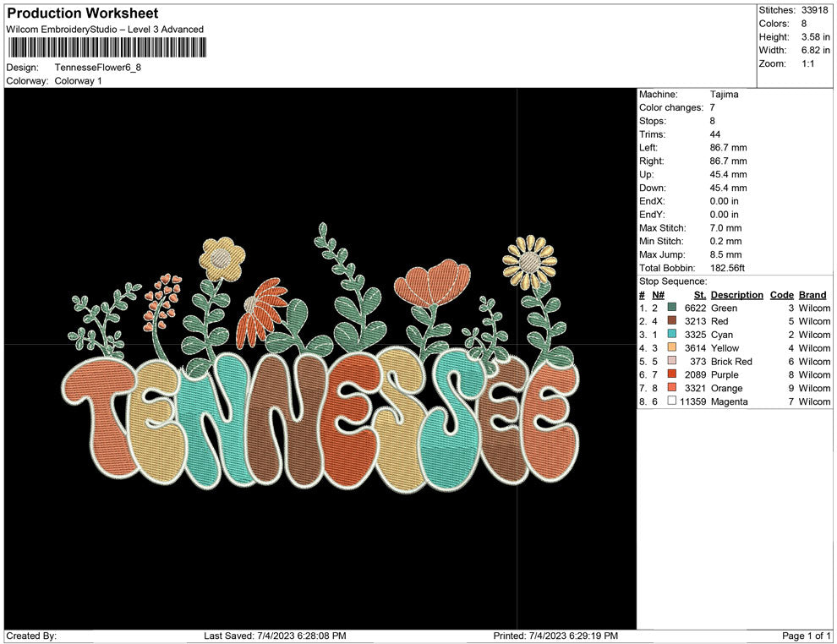Image resolution: width=837 pixels, height=644 pixels.
Task: Click the Brick Red thread swatch
Action: 672,362
